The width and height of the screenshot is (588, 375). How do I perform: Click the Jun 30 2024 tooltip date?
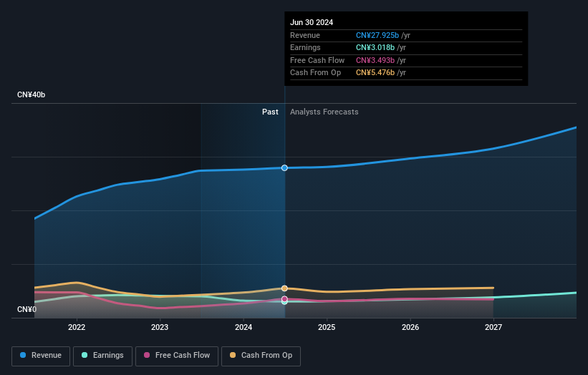[x=312, y=22]
